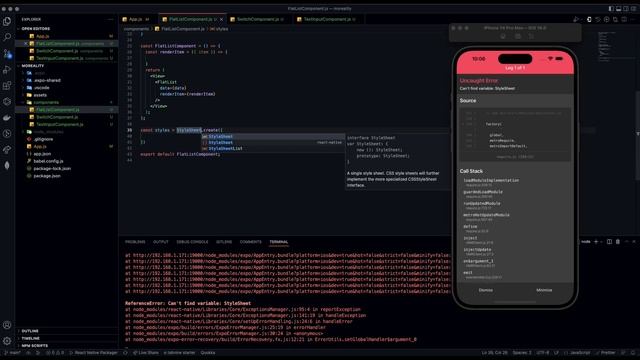
Task: Open the Accounts icon in activity bar
Action: point(7,325)
